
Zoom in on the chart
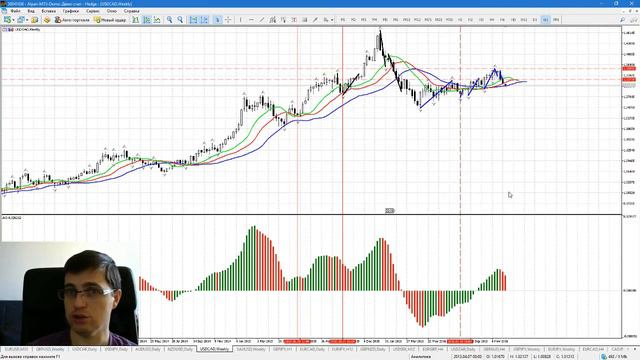pyautogui.click(x=169, y=20)
